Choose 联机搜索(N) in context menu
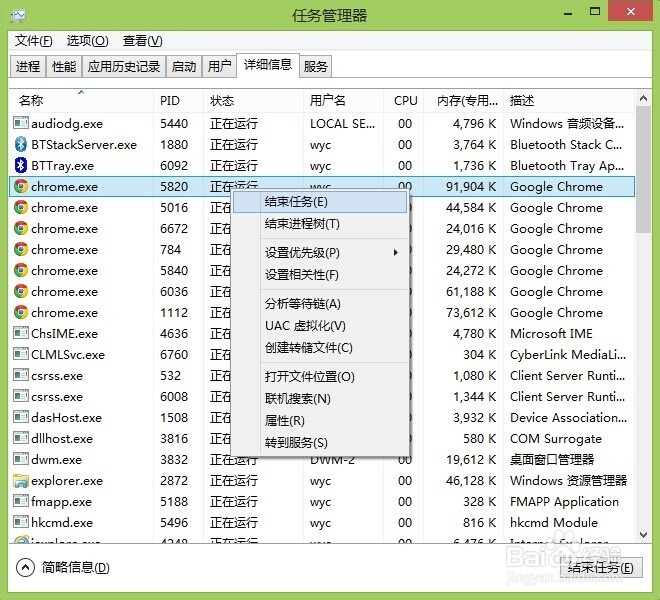The width and height of the screenshot is (660, 600). click(320, 398)
